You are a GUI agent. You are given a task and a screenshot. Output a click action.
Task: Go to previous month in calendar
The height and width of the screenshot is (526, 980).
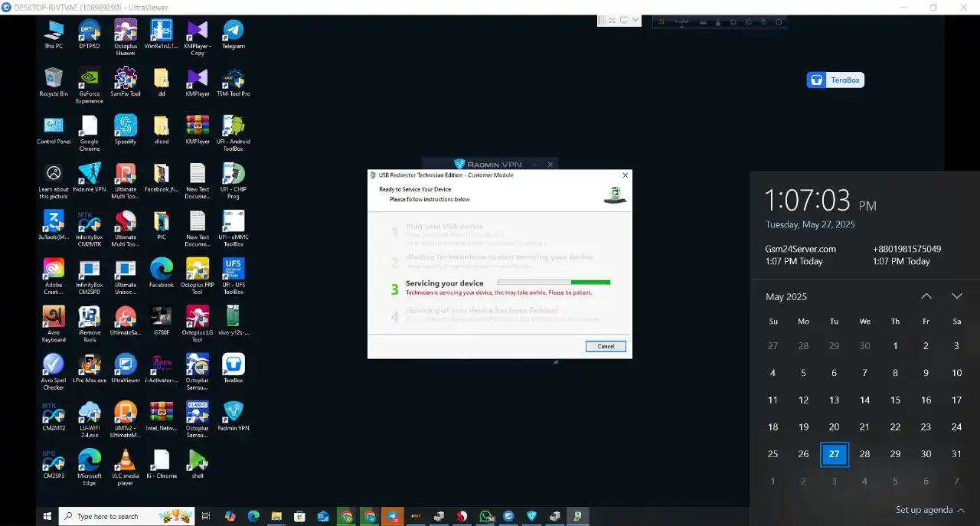pyautogui.click(x=926, y=296)
